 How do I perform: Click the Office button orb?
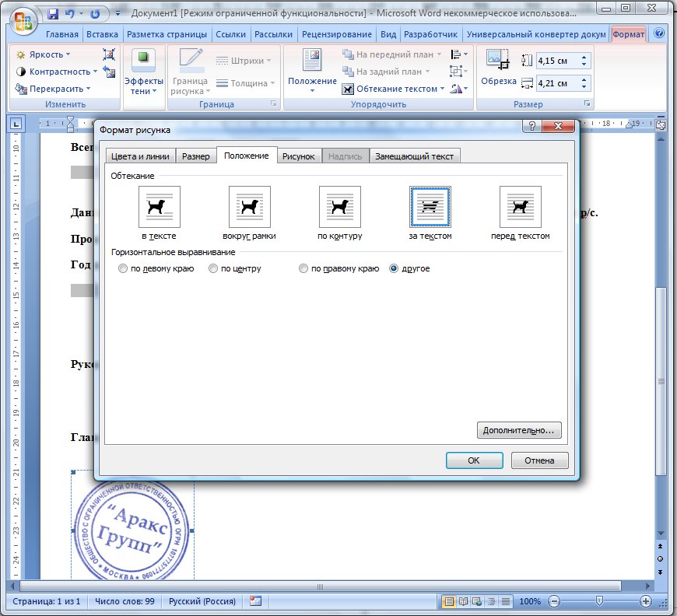coord(23,21)
